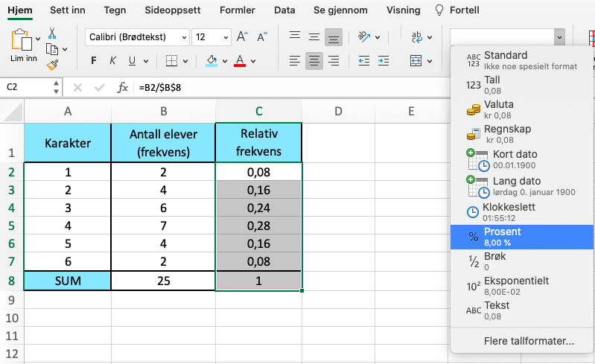595x364 pixels.
Task: Open the Formler ribbon tab
Action: click(237, 10)
